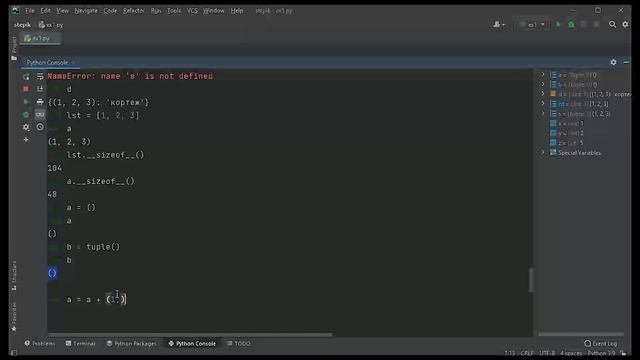Open the Event Log
This screenshot has height=360, width=640.
600,344
